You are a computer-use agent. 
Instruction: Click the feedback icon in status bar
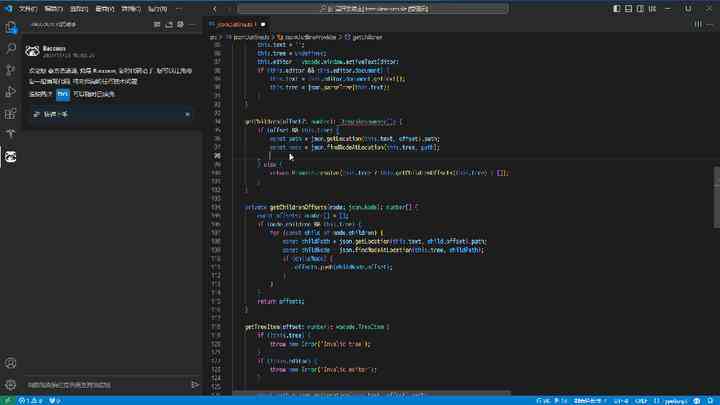tap(697, 400)
